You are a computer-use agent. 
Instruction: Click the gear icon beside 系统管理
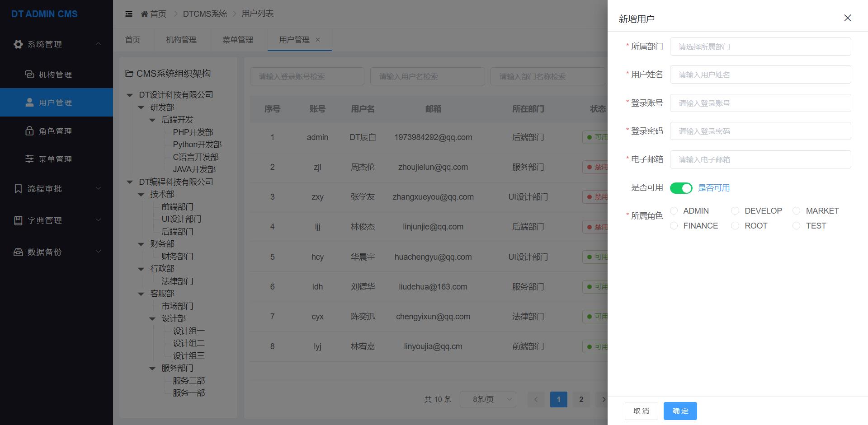pos(18,44)
